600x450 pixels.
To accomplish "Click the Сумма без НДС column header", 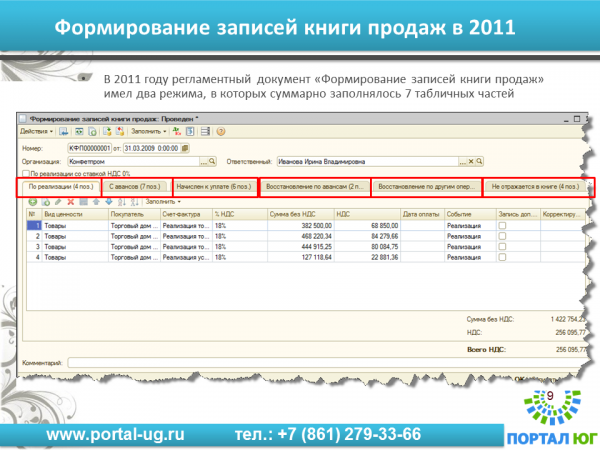I will point(301,214).
